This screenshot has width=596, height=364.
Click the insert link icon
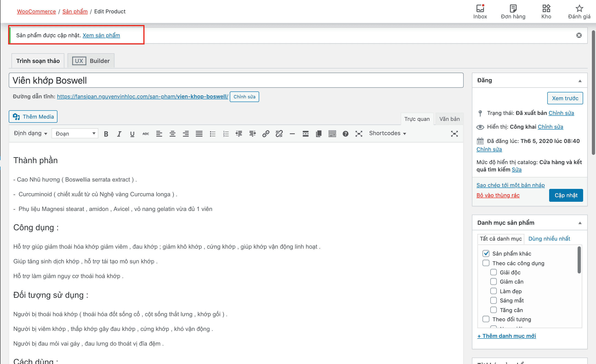pyautogui.click(x=266, y=134)
